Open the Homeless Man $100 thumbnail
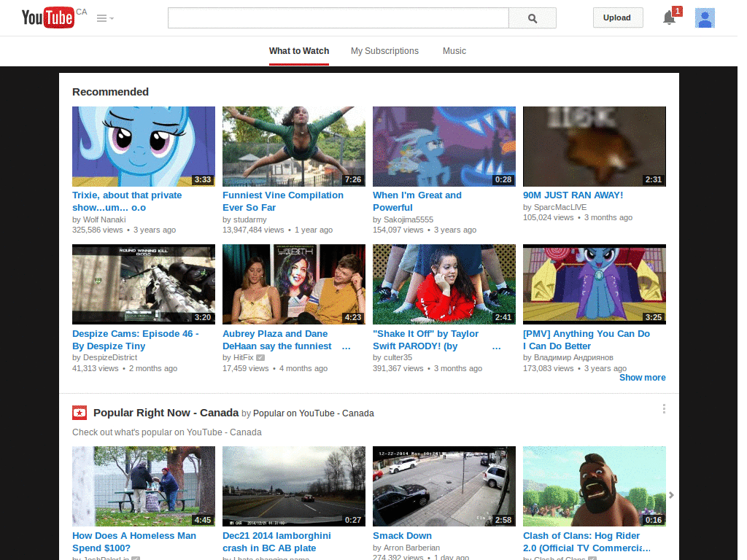Viewport: 747px width, 560px height. pyautogui.click(x=144, y=486)
